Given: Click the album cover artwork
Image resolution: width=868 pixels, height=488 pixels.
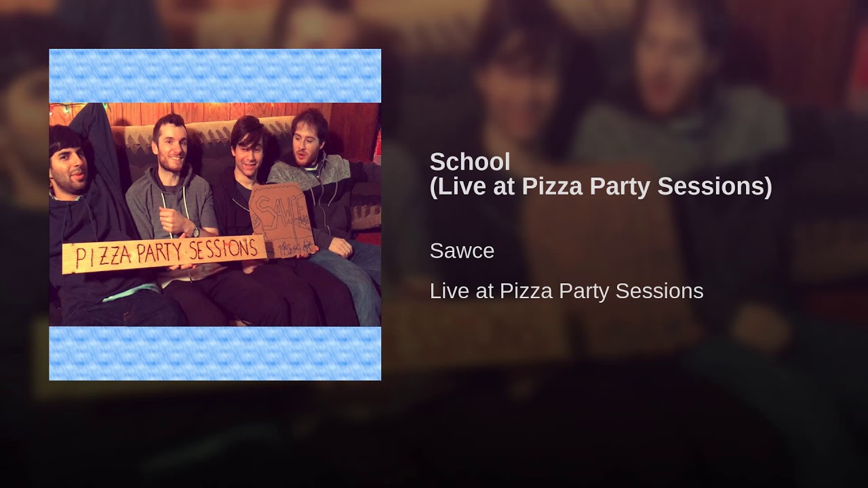Looking at the screenshot, I should click(x=215, y=214).
